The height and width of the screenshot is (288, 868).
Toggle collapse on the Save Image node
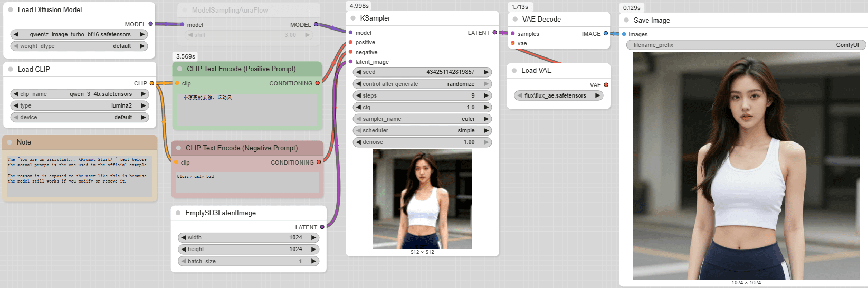click(626, 21)
